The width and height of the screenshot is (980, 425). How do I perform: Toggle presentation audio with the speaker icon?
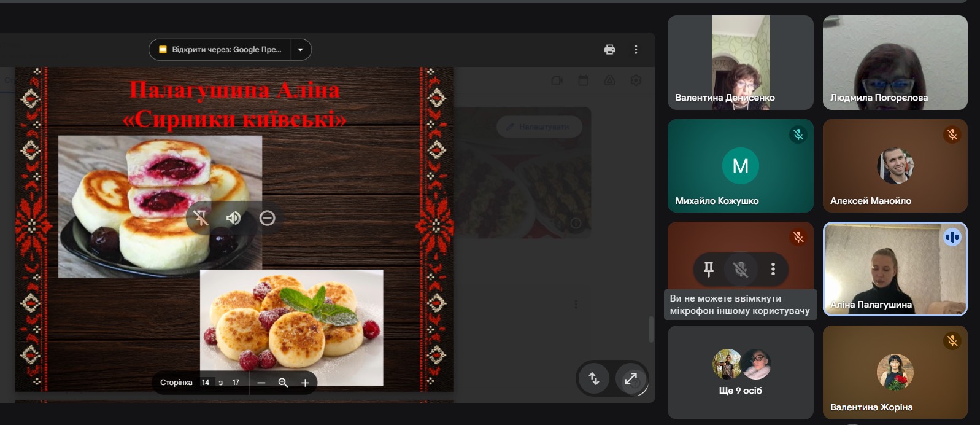click(x=233, y=218)
